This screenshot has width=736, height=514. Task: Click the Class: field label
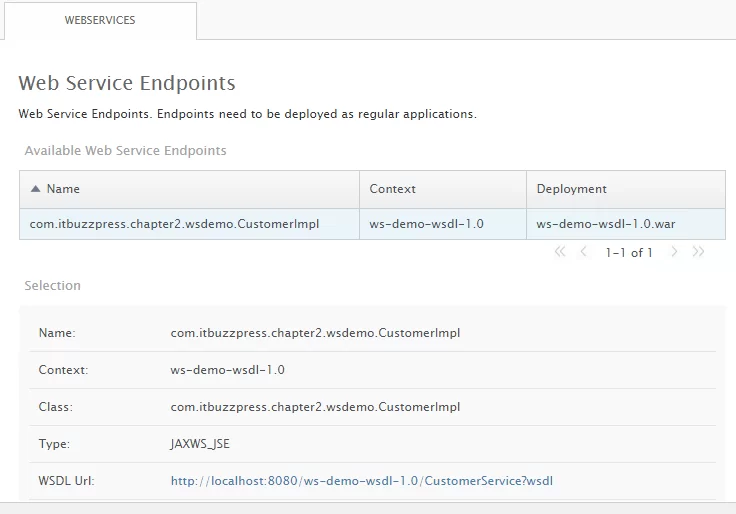click(x=55, y=407)
